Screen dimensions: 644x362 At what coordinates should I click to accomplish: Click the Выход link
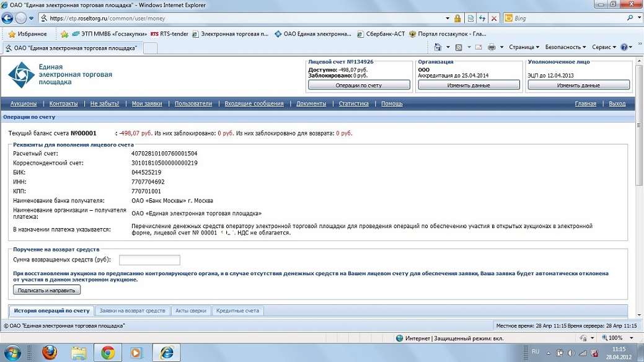click(617, 104)
